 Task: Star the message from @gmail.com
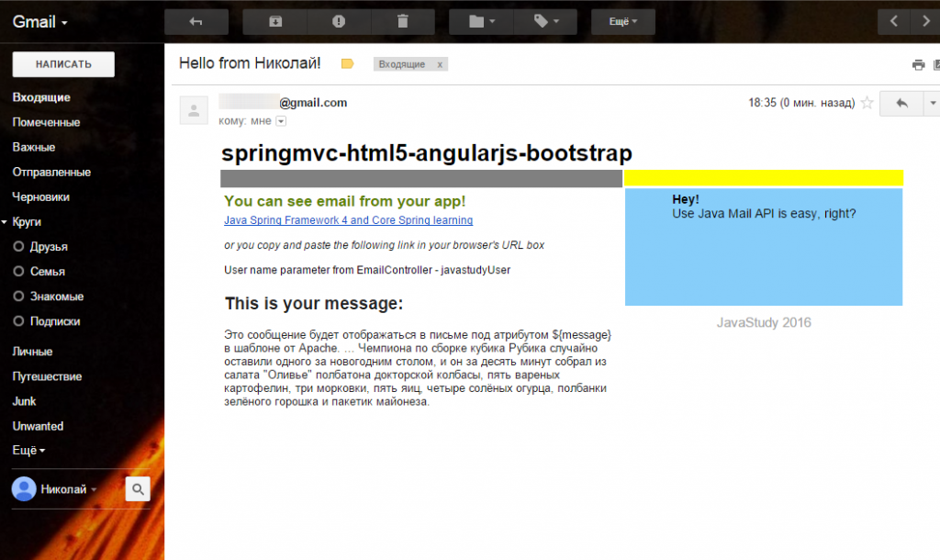point(867,104)
